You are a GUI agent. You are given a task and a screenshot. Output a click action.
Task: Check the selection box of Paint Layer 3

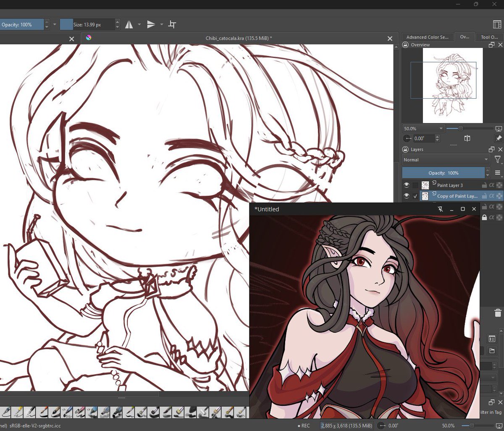pos(415,185)
